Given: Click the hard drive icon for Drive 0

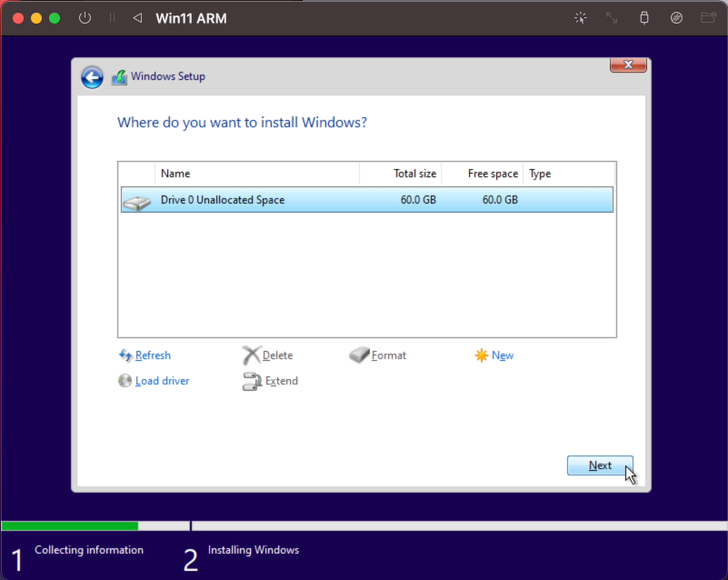Looking at the screenshot, I should [136, 203].
